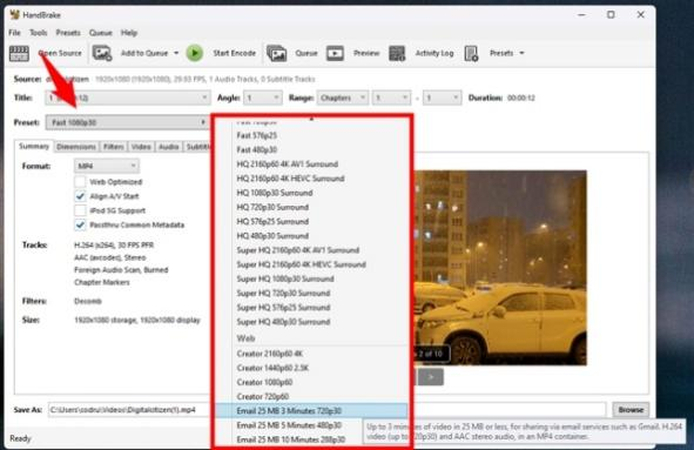Click the next preview image arrow button
Screen dimensions: 694x450
pos(431,377)
